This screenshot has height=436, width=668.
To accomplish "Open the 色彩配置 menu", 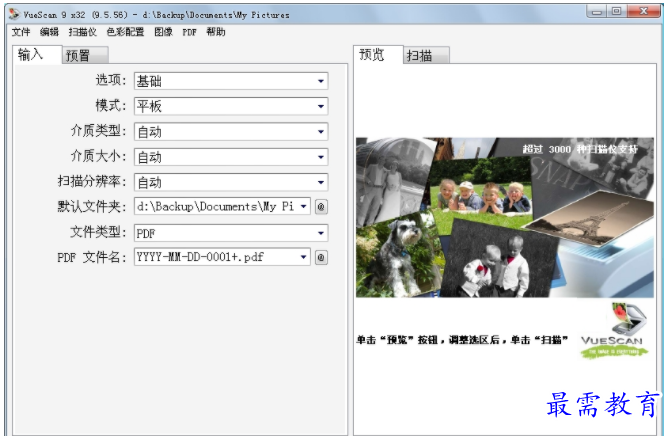I will pos(125,32).
